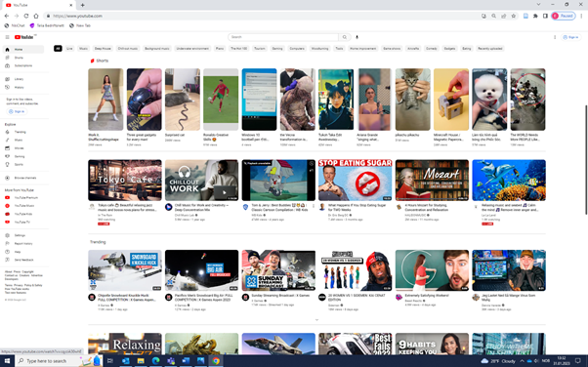The width and height of the screenshot is (588, 367).
Task: Open the Stop Eating Sugar video thumbnail
Action: [x=356, y=181]
